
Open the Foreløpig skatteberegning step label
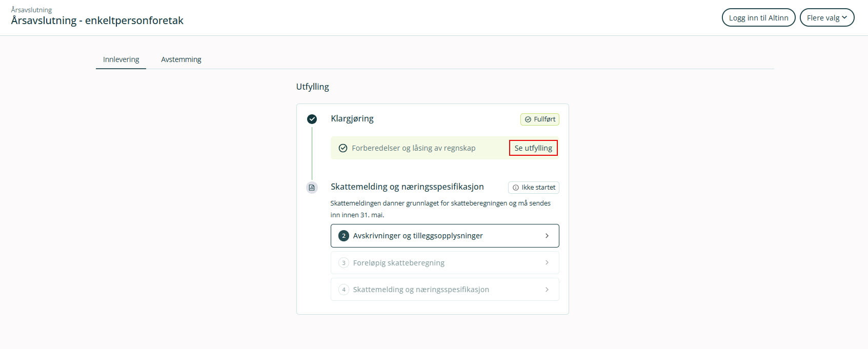click(398, 263)
